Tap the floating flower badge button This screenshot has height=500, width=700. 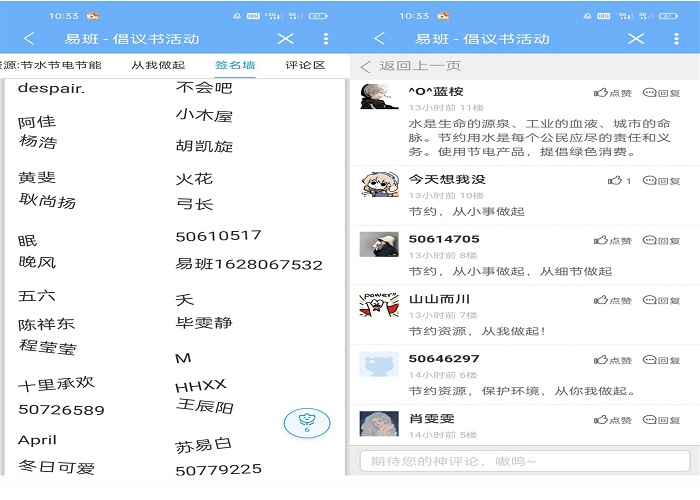click(x=307, y=422)
